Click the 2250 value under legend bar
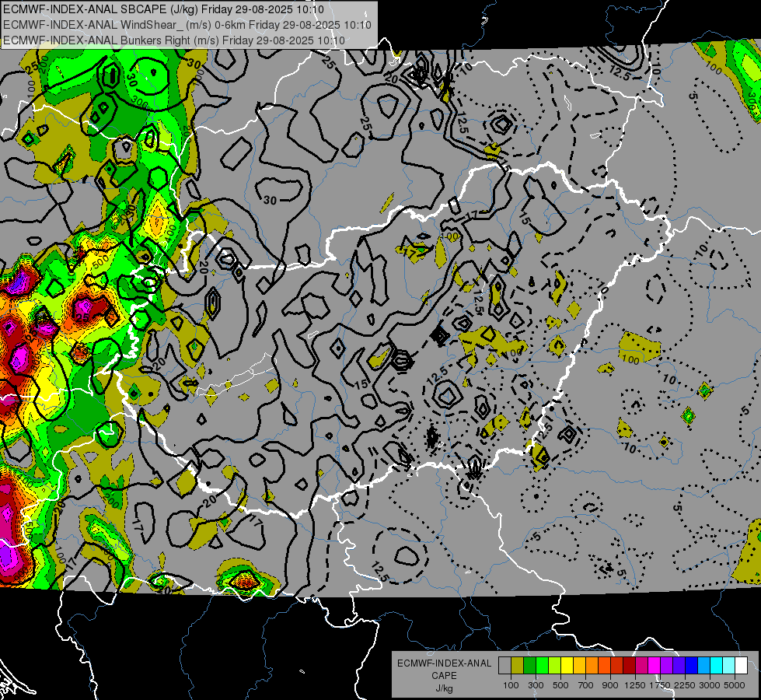 coord(684,685)
